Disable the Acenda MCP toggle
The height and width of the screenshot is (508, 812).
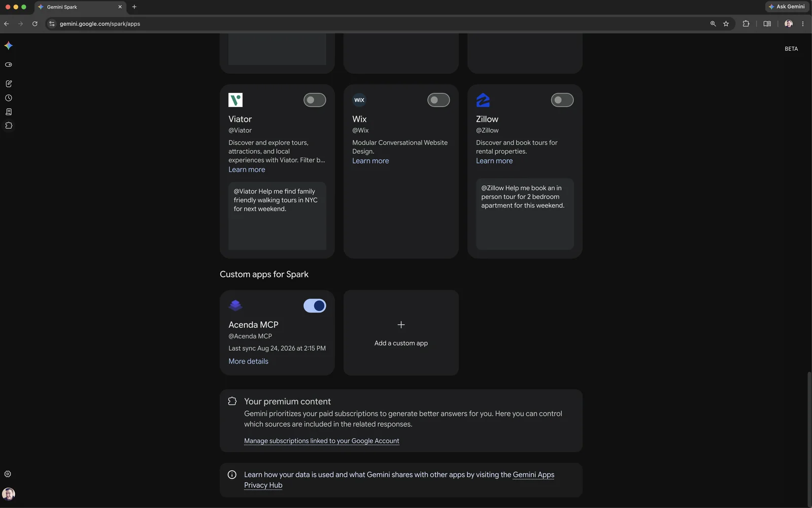coord(315,306)
